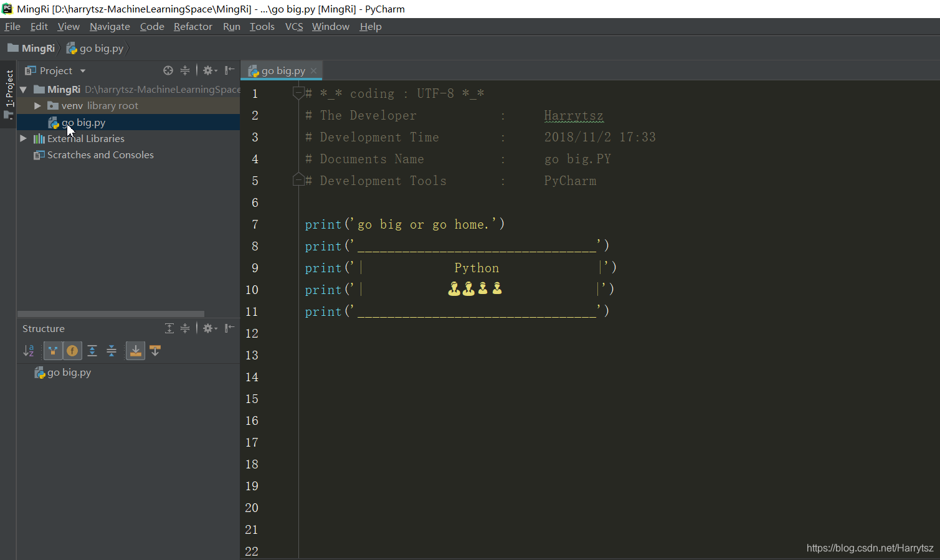Open the Window menu
940x560 pixels.
pos(331,26)
